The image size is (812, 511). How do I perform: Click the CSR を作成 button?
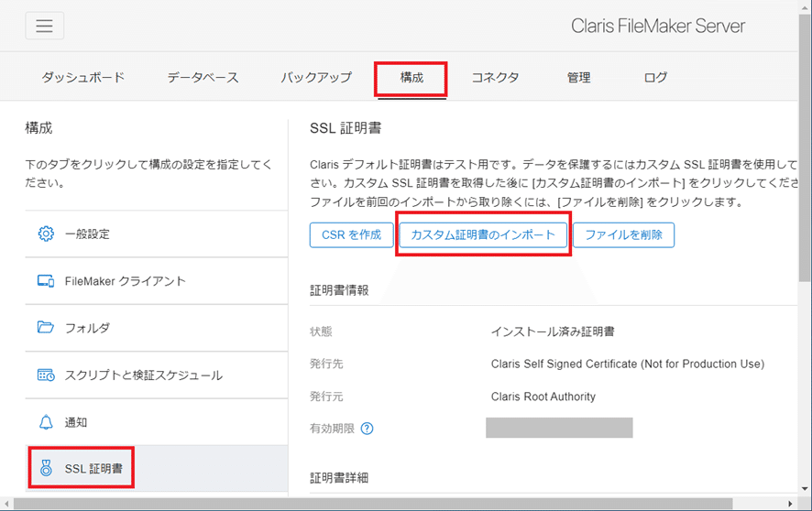tap(352, 234)
